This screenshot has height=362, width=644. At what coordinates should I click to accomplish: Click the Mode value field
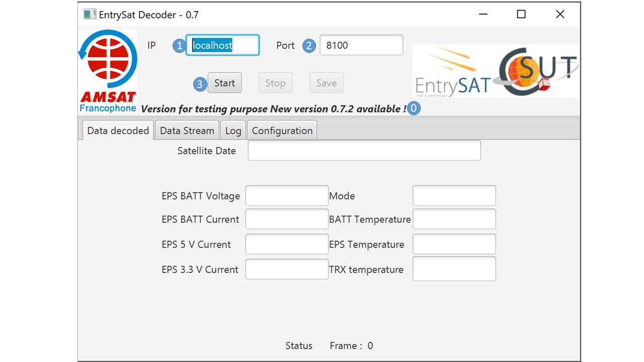pos(454,196)
